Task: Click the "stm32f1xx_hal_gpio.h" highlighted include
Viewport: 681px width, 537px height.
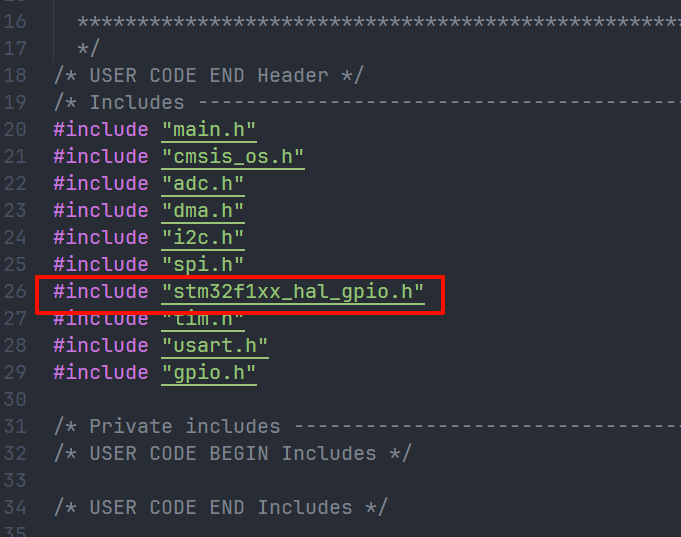Action: [x=292, y=291]
